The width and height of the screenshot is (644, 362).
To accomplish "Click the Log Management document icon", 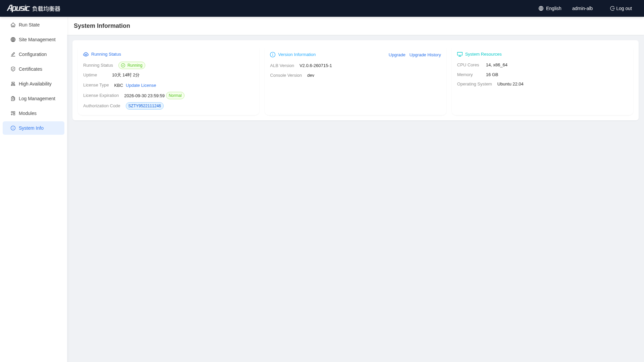I will click(13, 99).
